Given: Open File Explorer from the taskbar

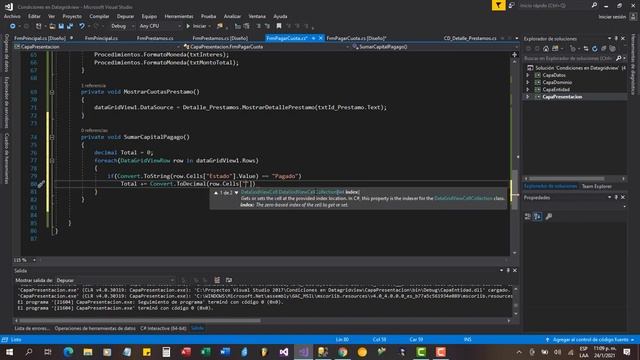Looking at the screenshot, I should click(88, 352).
